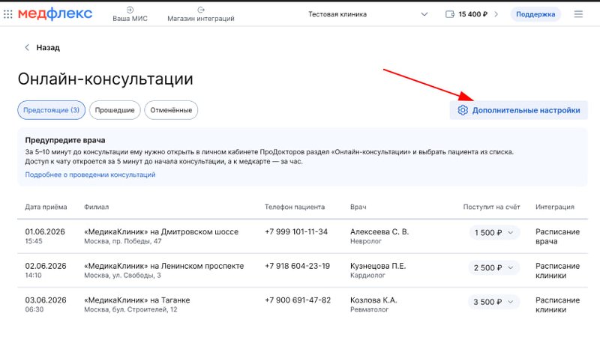Open Магазин интеграций section
This screenshot has width=600, height=364.
point(201,14)
